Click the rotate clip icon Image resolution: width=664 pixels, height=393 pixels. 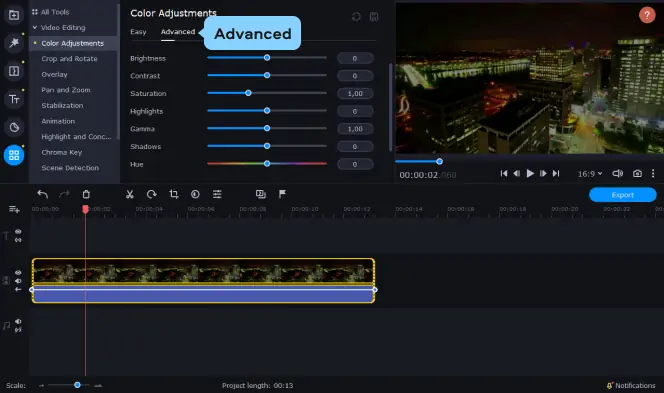pos(152,194)
